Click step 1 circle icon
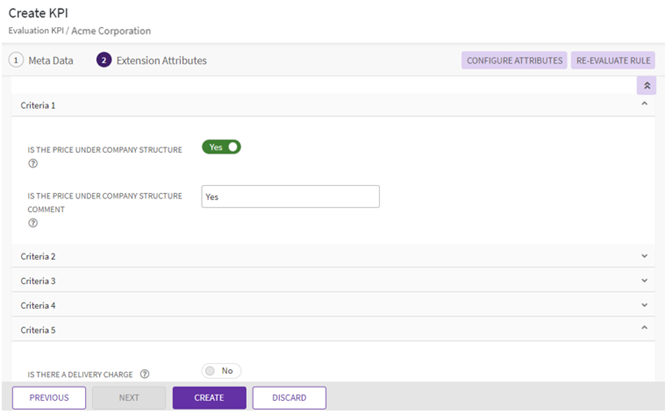This screenshot has width=672, height=414. (16, 60)
